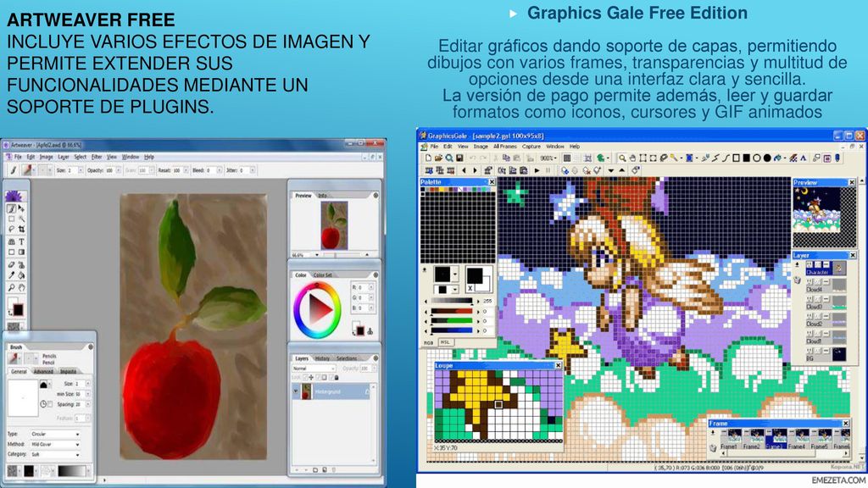Select flood fill bucket in GraphicsGale
This screenshot has width=868, height=488.
point(778,158)
